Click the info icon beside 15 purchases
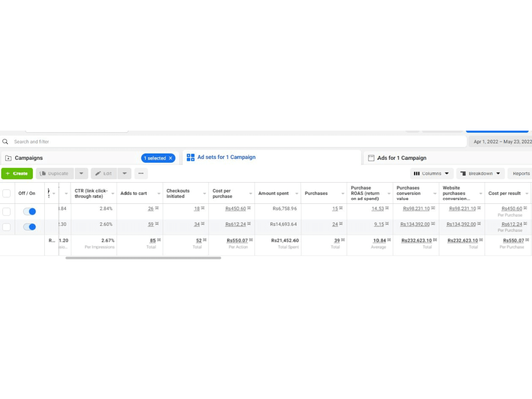This screenshot has width=532, height=399. click(x=341, y=208)
